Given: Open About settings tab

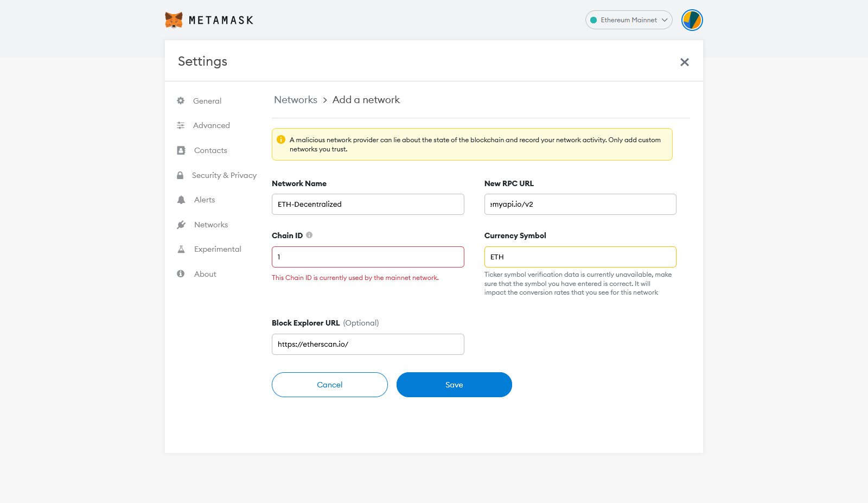Looking at the screenshot, I should 205,274.
